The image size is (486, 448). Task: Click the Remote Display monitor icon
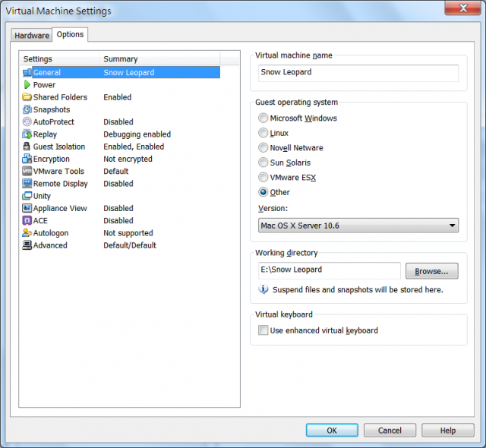coord(27,184)
